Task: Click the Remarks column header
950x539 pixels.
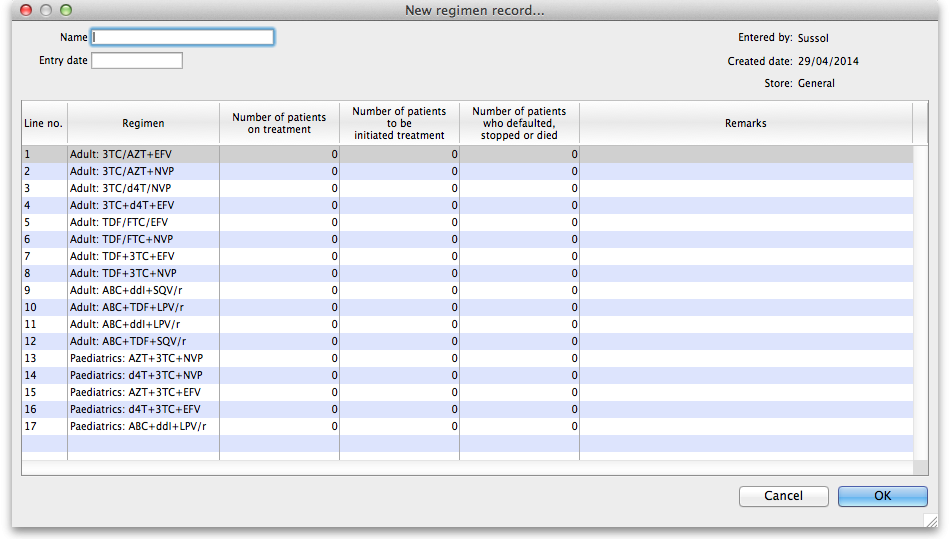Action: coord(745,123)
